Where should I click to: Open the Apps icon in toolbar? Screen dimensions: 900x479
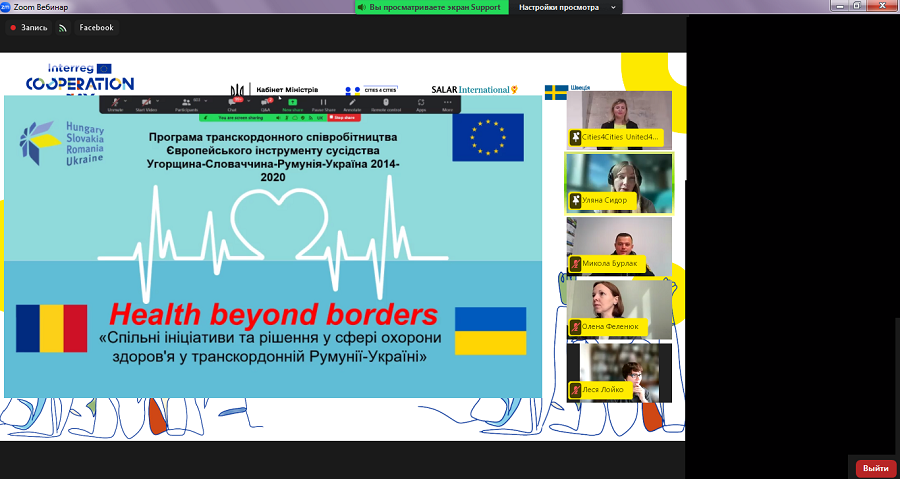[421, 102]
